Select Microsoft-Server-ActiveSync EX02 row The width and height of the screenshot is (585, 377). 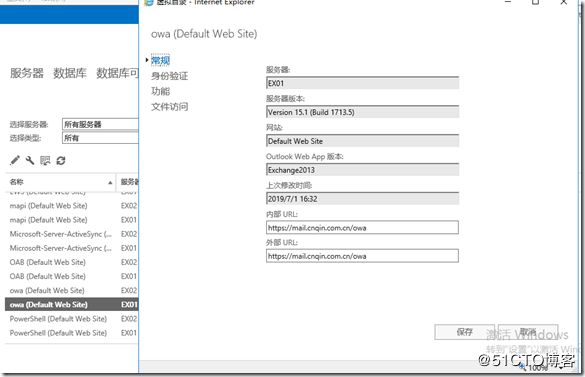72,234
